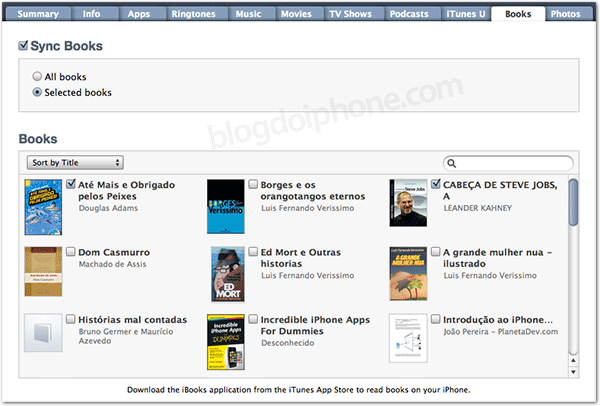This screenshot has height=406, width=600.
Task: Click the magnifier icon in search box
Action: (x=452, y=163)
